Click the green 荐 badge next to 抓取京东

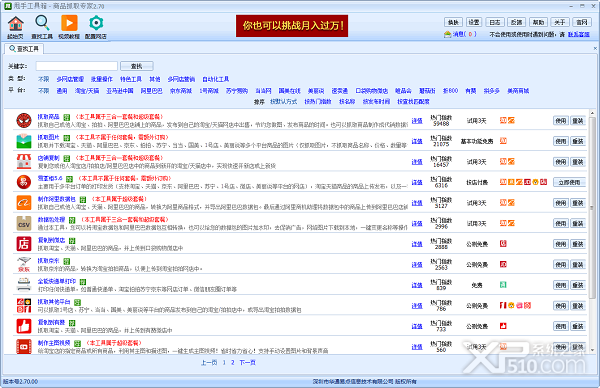[67, 261]
